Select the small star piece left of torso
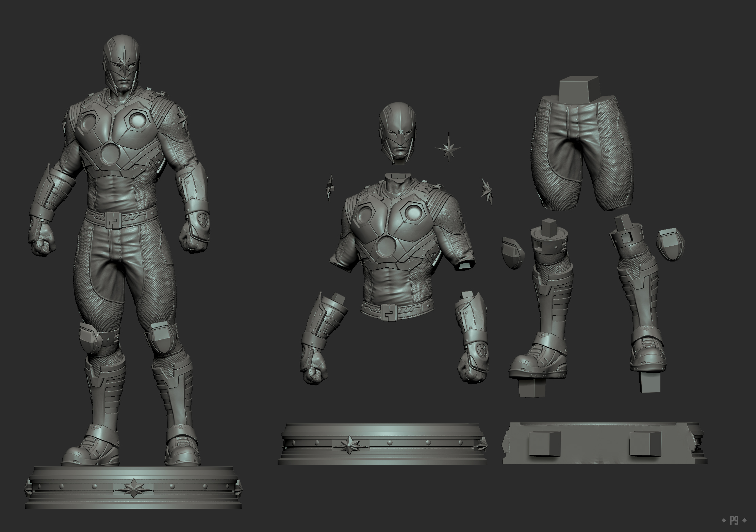The width and height of the screenshot is (756, 532). [x=329, y=189]
